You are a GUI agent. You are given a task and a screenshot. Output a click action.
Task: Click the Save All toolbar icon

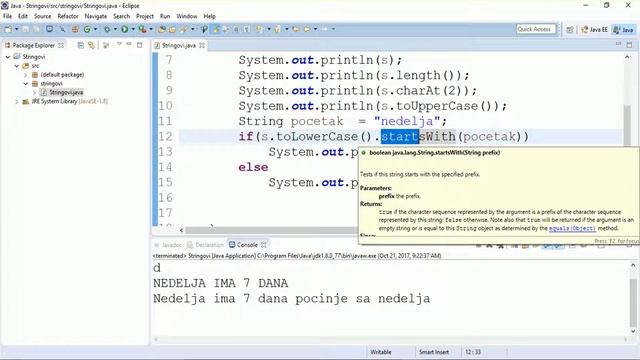coord(36,29)
